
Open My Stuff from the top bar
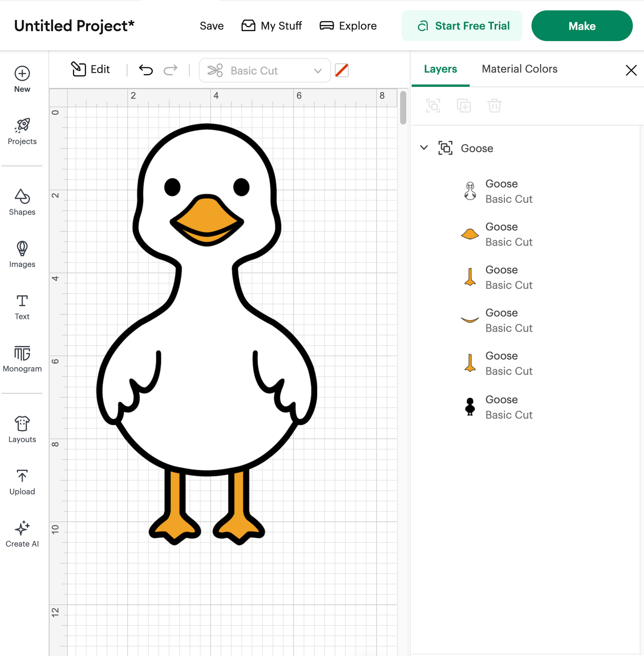271,25
